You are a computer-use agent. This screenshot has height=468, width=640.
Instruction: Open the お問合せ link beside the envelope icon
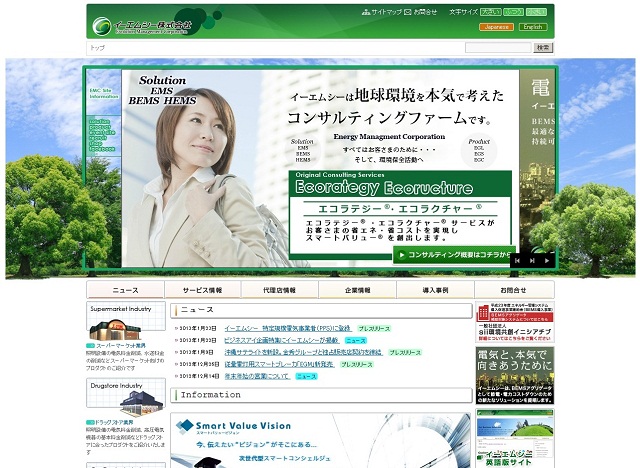tap(420, 12)
